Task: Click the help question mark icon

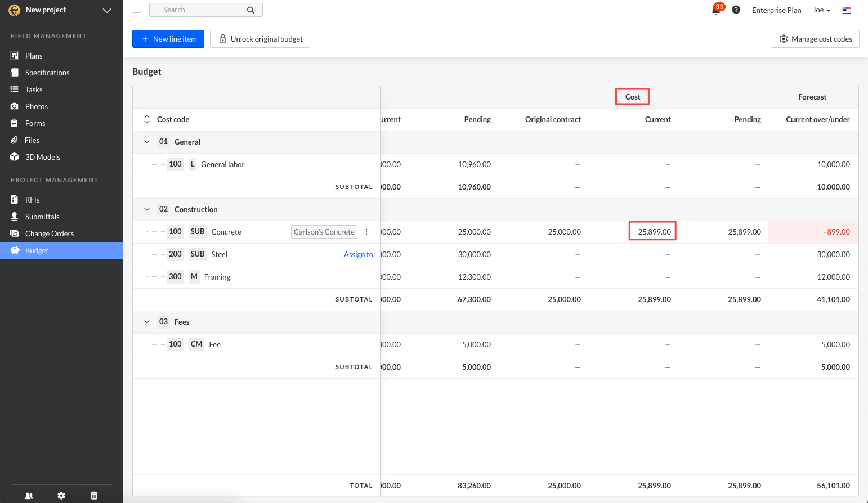Action: [736, 10]
